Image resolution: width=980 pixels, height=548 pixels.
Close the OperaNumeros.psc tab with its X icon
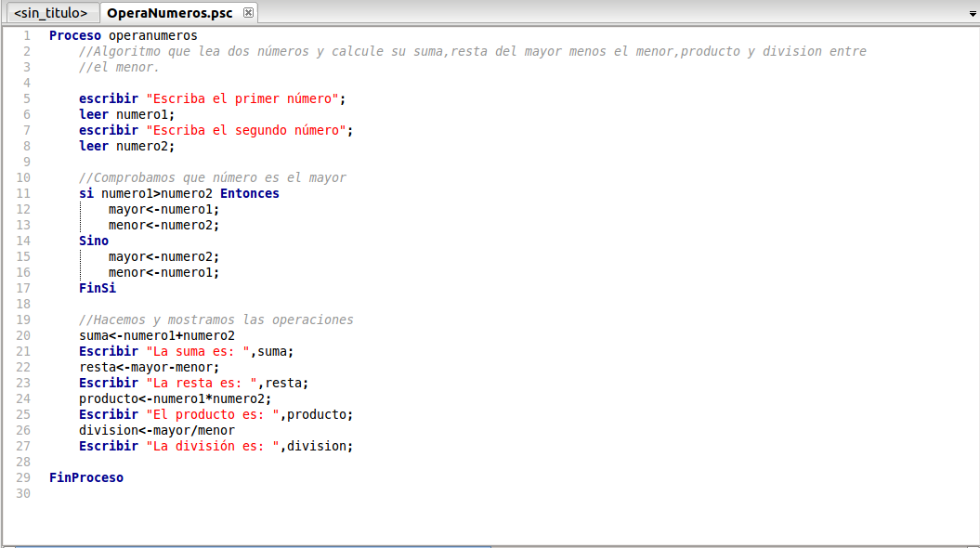(248, 12)
